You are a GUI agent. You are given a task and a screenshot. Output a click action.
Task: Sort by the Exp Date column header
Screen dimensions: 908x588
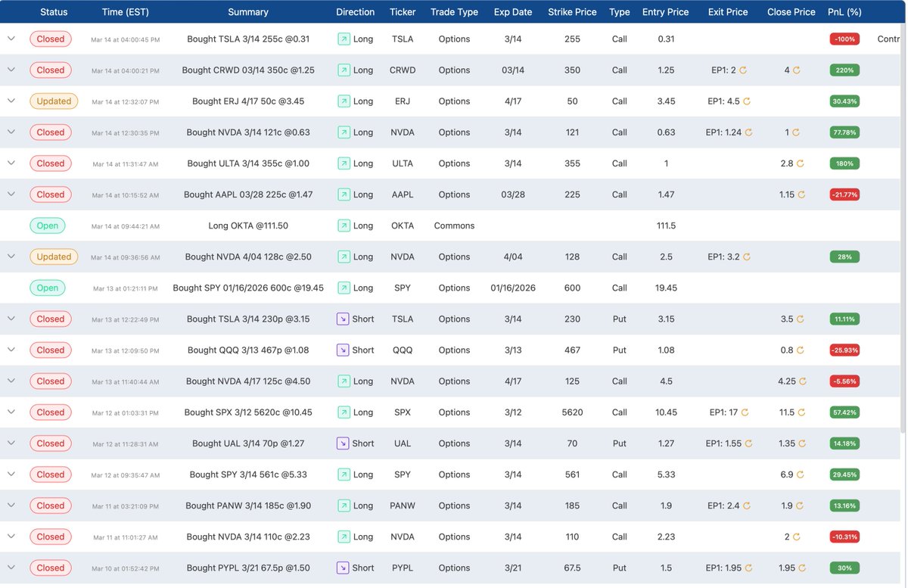point(513,12)
